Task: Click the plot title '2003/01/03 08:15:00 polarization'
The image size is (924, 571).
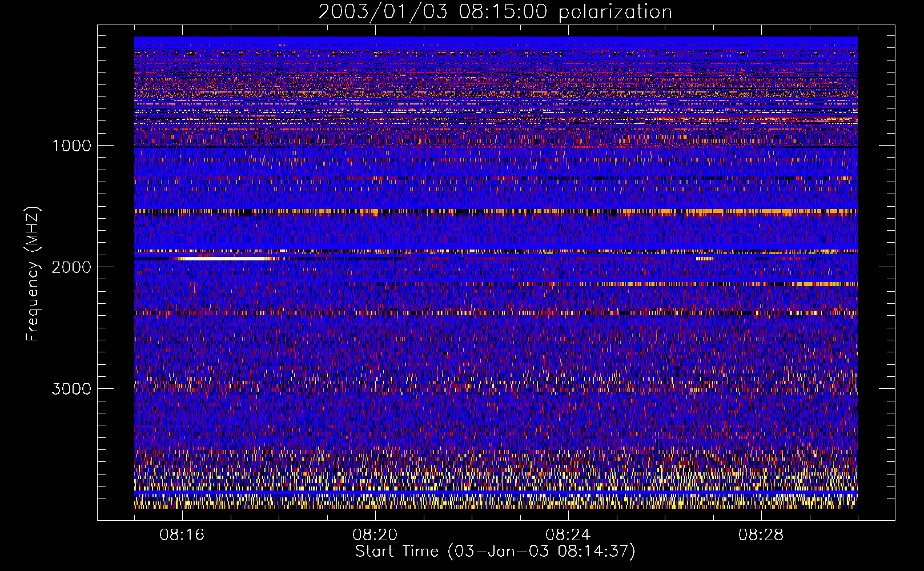Action: 495,12
